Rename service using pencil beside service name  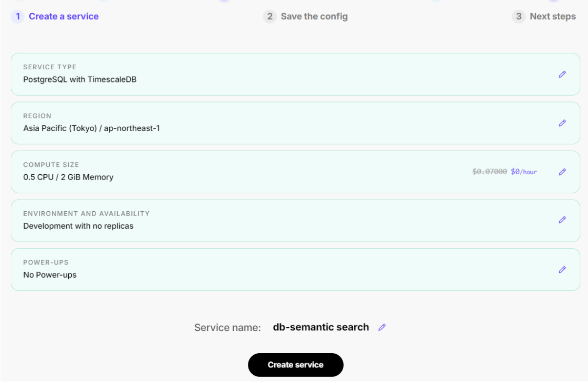(382, 327)
